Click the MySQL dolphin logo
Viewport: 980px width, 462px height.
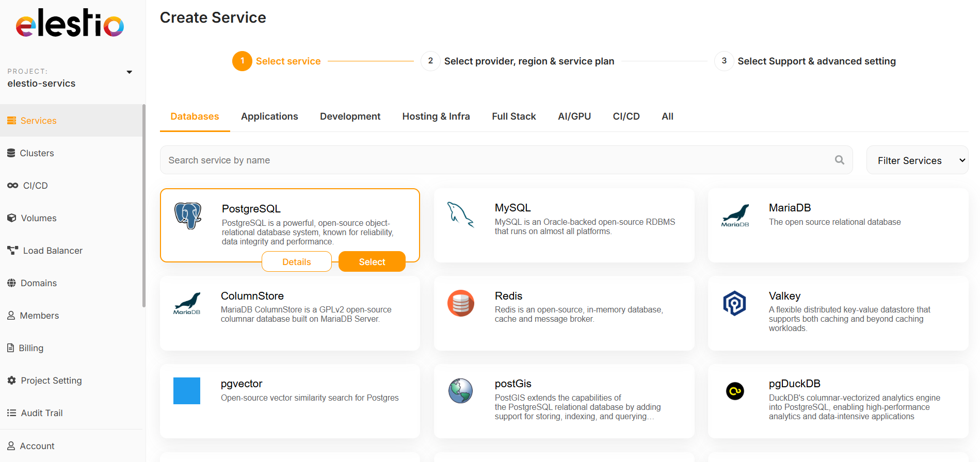click(460, 214)
